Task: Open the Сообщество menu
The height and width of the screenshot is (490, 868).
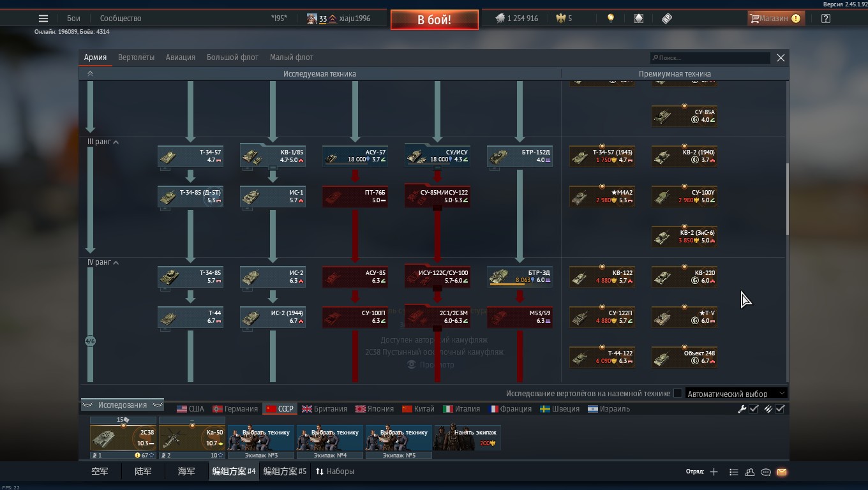Action: (121, 19)
